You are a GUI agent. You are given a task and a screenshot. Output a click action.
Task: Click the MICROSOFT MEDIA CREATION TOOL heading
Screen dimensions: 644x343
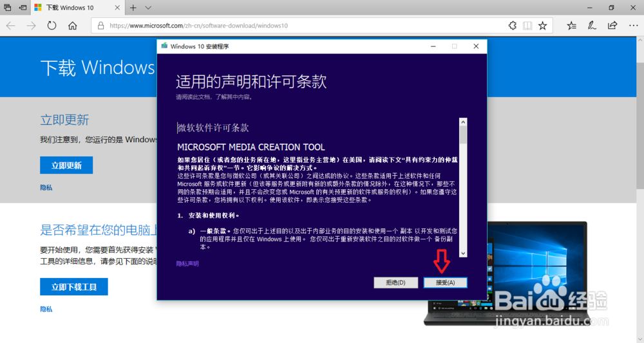coord(251,147)
